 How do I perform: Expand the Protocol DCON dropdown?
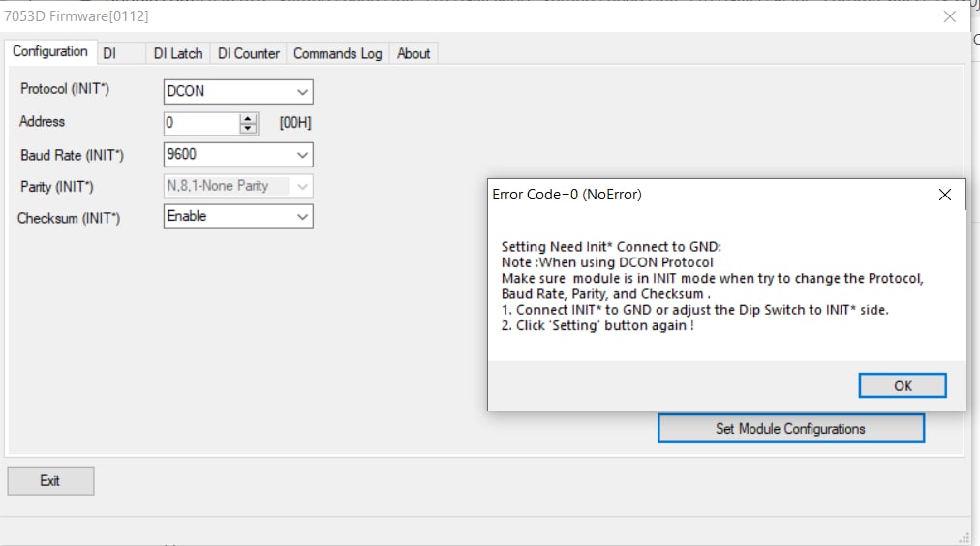[238, 92]
